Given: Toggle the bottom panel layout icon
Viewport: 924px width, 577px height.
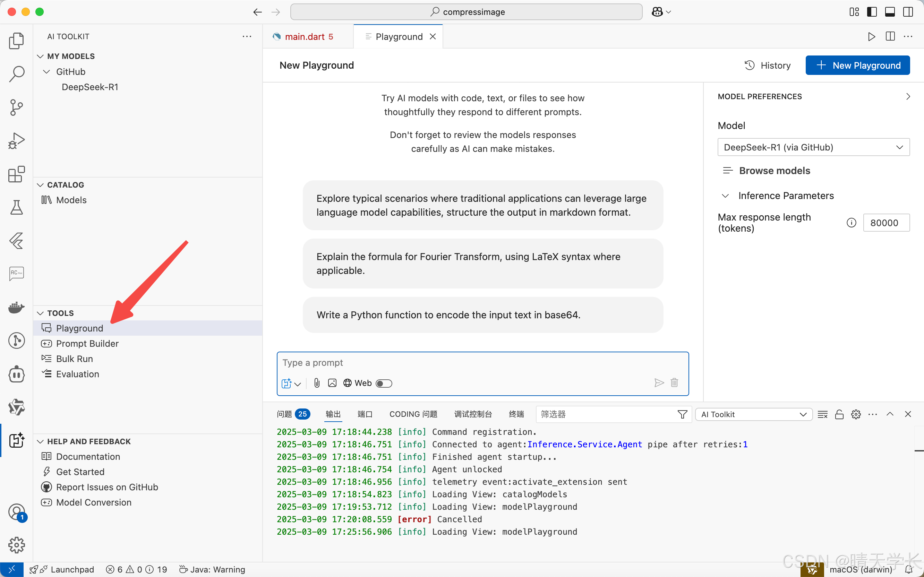Looking at the screenshot, I should click(x=890, y=12).
